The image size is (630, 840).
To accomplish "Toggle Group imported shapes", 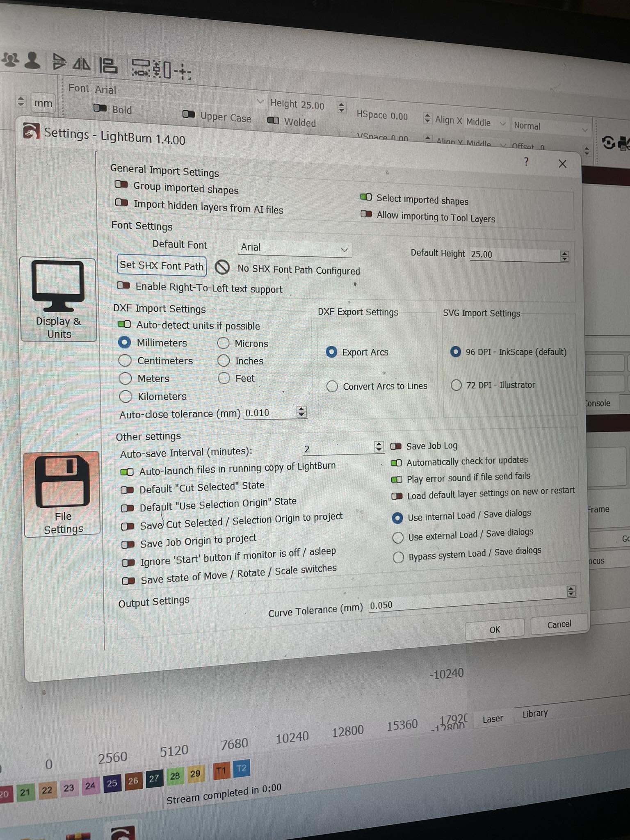I will tap(121, 184).
